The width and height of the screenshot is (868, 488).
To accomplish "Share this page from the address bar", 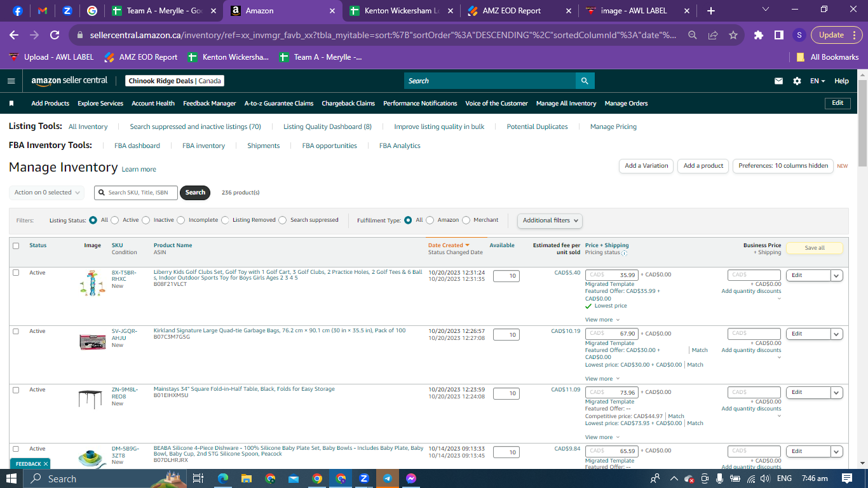I will click(714, 35).
